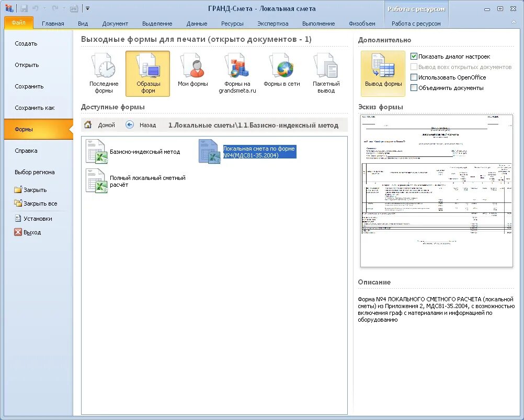Click the Локальная смета по форме №4 label

pyautogui.click(x=259, y=152)
